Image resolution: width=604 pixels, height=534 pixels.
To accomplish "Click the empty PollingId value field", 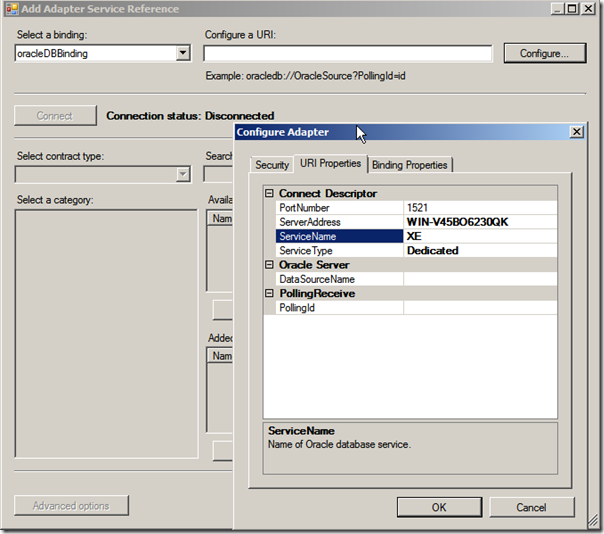I will [x=480, y=307].
